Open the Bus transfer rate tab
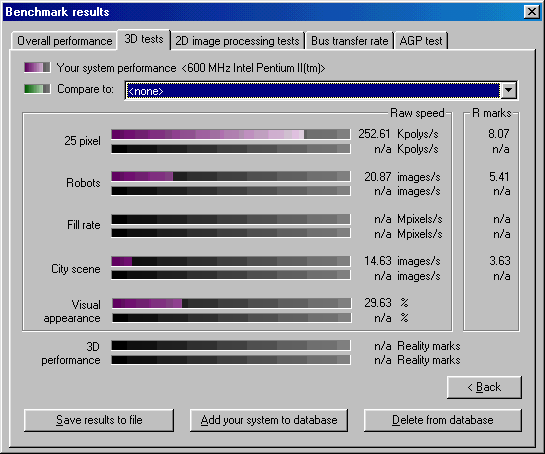545x454 pixels. click(x=349, y=41)
